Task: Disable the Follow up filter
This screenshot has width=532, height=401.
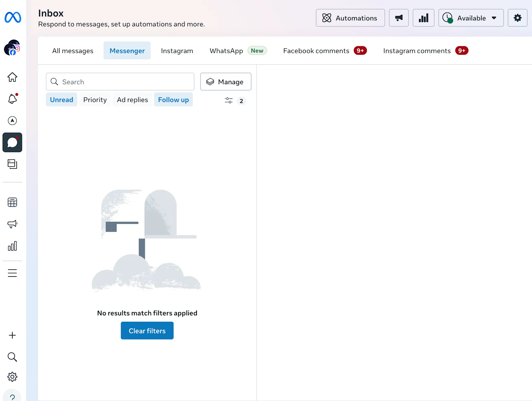Action: (x=173, y=100)
